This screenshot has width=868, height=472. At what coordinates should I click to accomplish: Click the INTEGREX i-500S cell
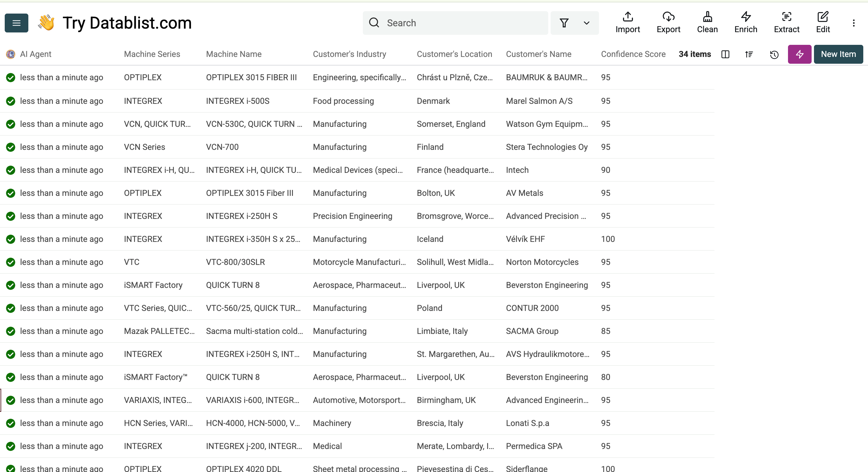point(238,101)
